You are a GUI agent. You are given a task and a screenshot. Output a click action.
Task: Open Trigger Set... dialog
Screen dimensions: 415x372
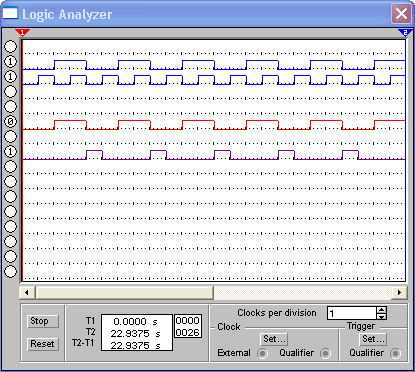click(373, 339)
